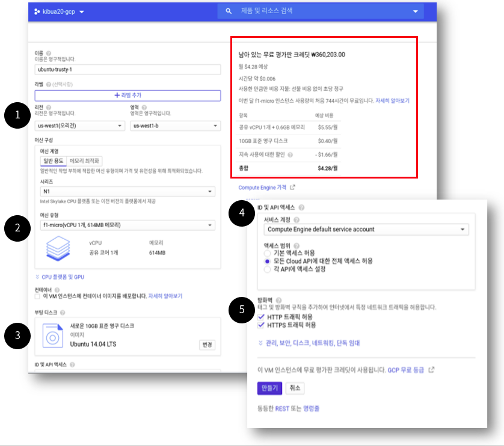Click the Ubuntu 14.04 LTS image text
Screen dimensions: 504x446
pos(93,344)
